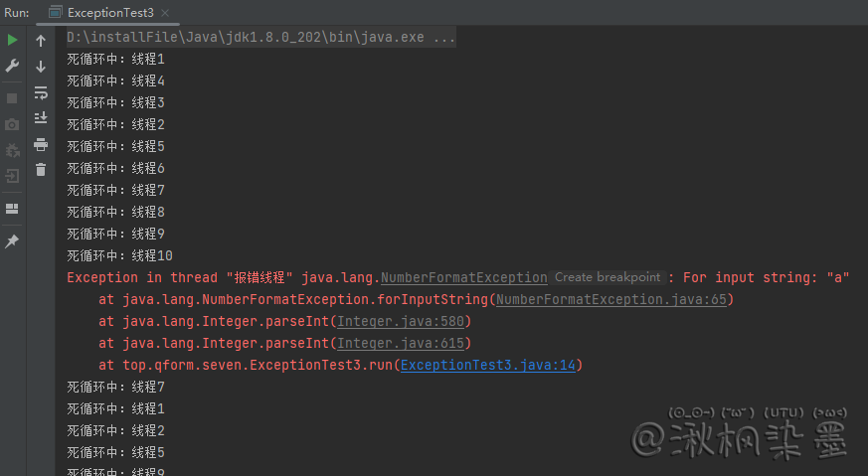Toggle scroll to end of console
The width and height of the screenshot is (868, 476).
pos(41,118)
